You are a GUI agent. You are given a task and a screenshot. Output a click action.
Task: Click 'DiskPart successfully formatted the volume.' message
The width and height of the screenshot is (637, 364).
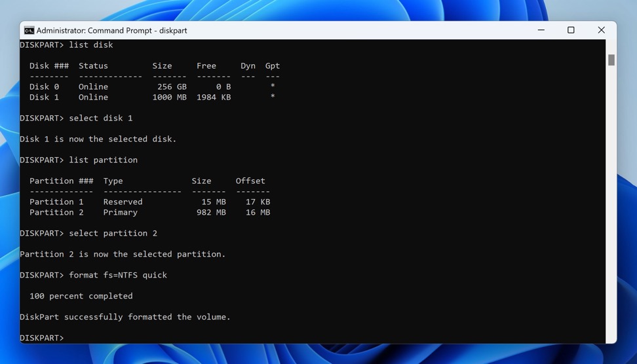point(125,317)
